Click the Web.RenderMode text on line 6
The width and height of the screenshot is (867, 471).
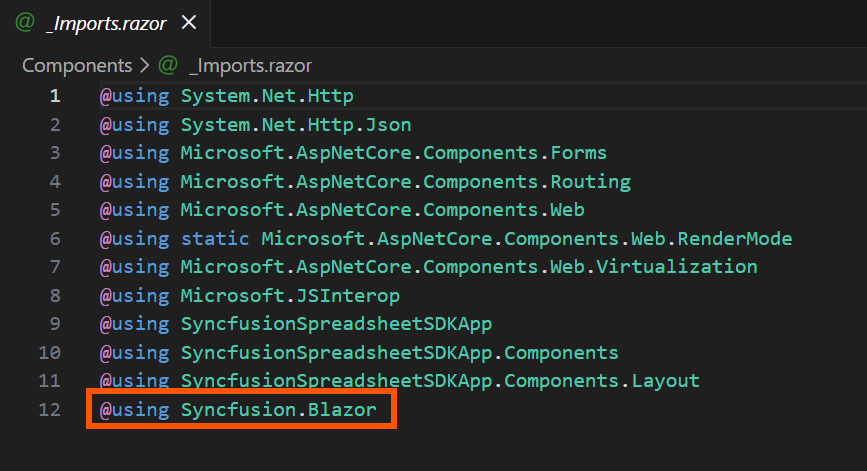point(712,239)
